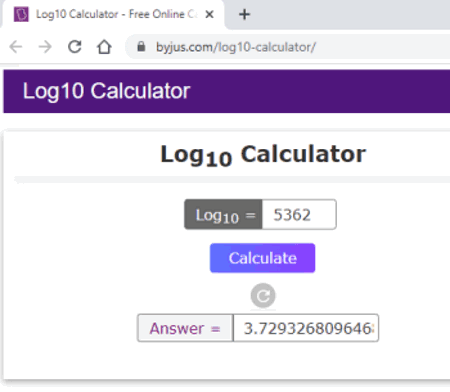
Task: Select the Log10 Calculator browser tab title
Action: [x=117, y=14]
